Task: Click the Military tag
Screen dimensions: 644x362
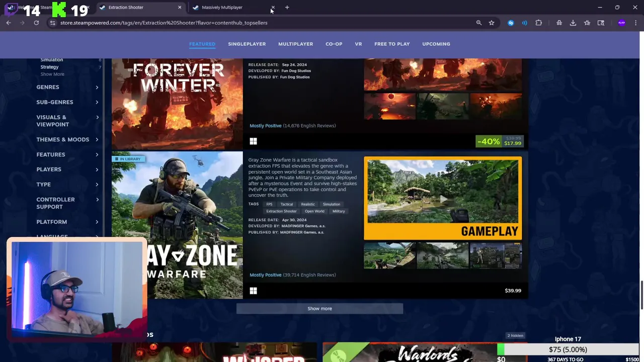Action: (339, 211)
